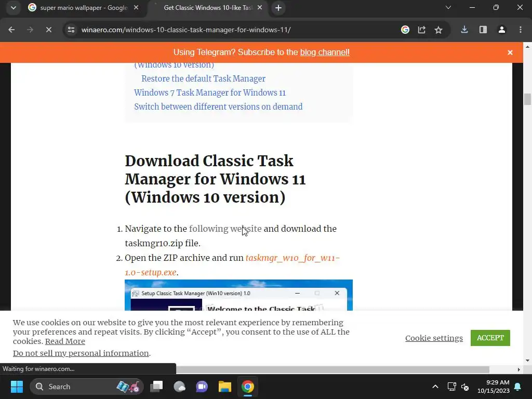Go to Switch between different versions on demand
532x399 pixels.
(218, 107)
